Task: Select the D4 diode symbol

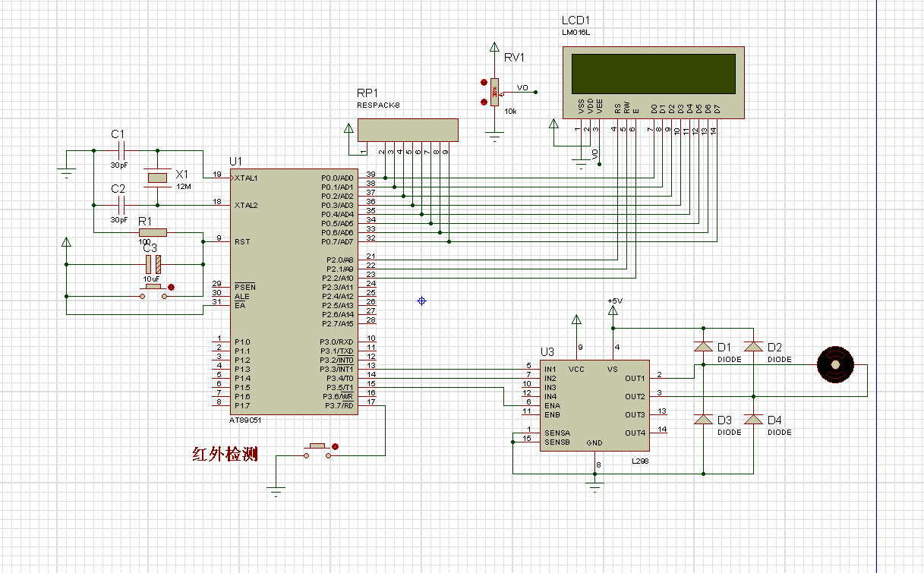Action: (753, 419)
